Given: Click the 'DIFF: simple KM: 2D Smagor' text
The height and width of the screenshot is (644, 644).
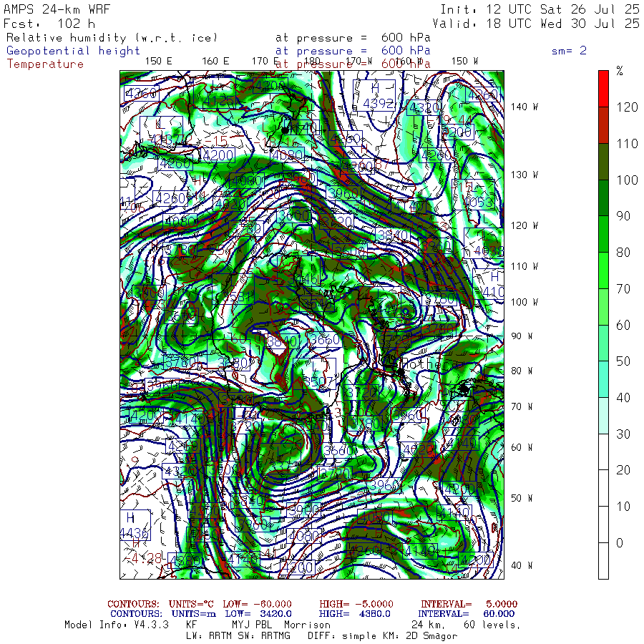Looking at the screenshot, I should click(382, 636).
